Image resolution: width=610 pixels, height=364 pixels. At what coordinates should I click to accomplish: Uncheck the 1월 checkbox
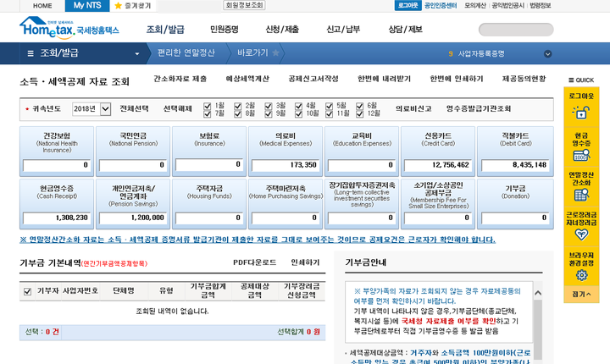tap(208, 106)
